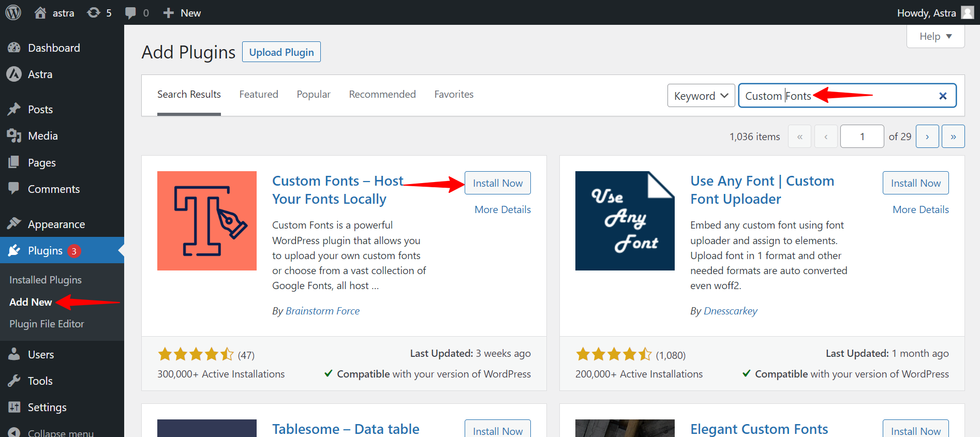Install the Elegant Custom Fonts plugin
Viewport: 980px width, 437px height.
[x=916, y=429]
